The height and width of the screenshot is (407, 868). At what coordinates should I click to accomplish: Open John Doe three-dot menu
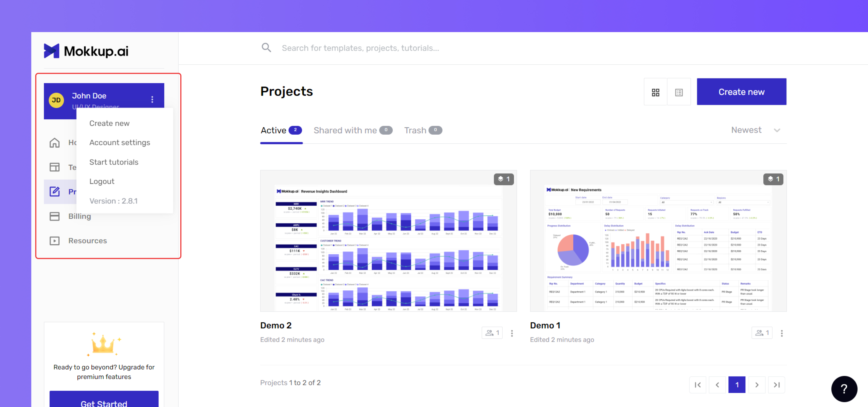tap(152, 99)
